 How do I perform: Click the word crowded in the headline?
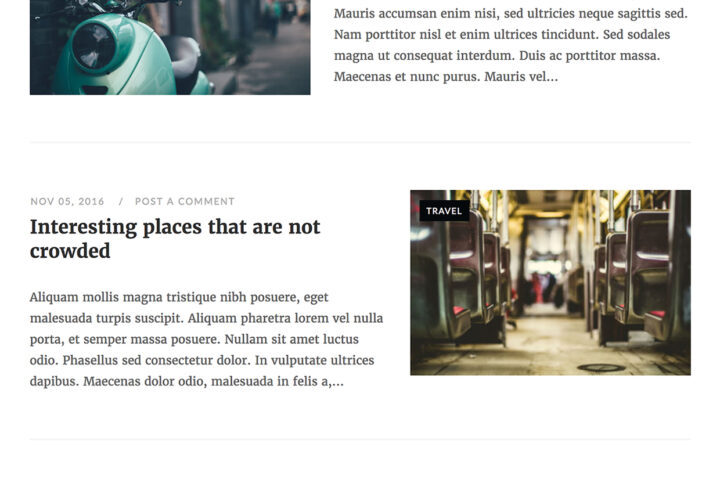tap(70, 251)
